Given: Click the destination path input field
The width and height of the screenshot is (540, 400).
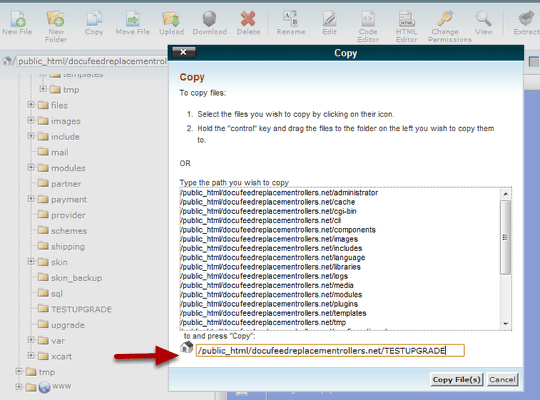Looking at the screenshot, I should pyautogui.click(x=330, y=351).
